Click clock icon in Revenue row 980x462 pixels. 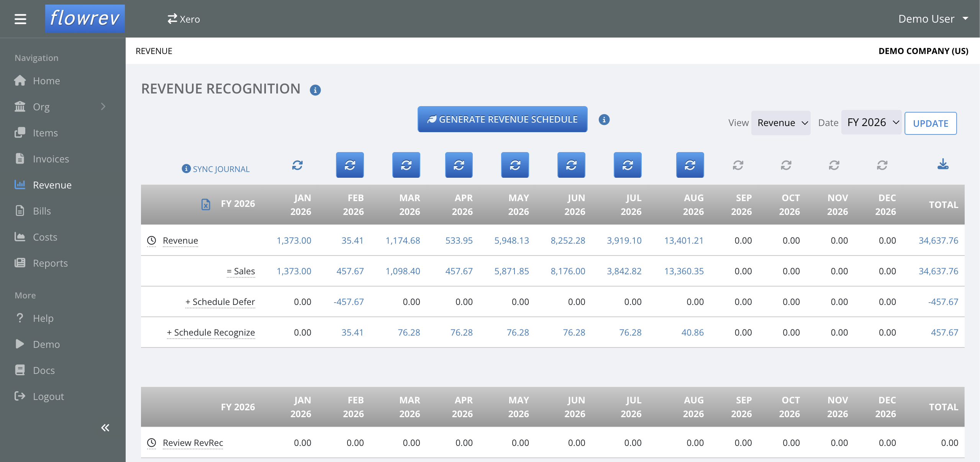point(152,241)
